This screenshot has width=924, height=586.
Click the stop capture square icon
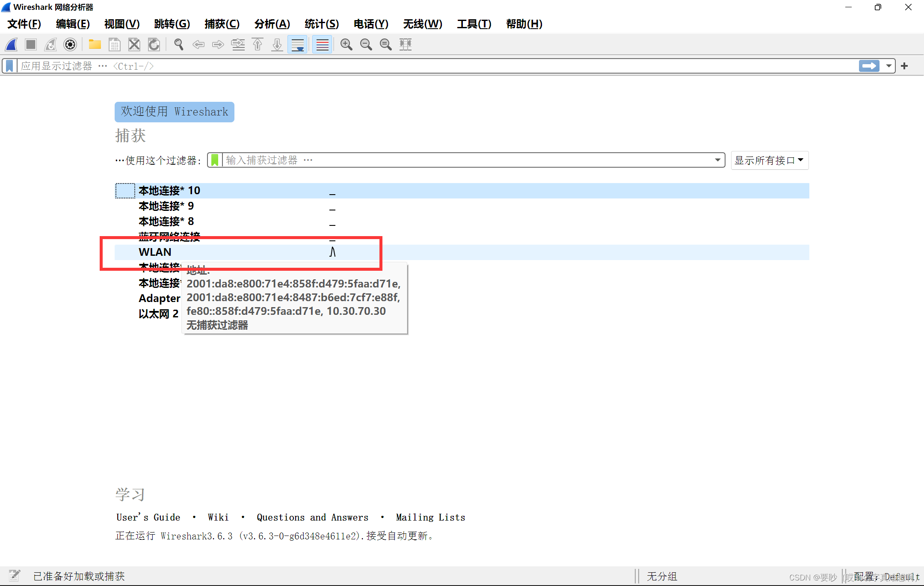point(31,44)
